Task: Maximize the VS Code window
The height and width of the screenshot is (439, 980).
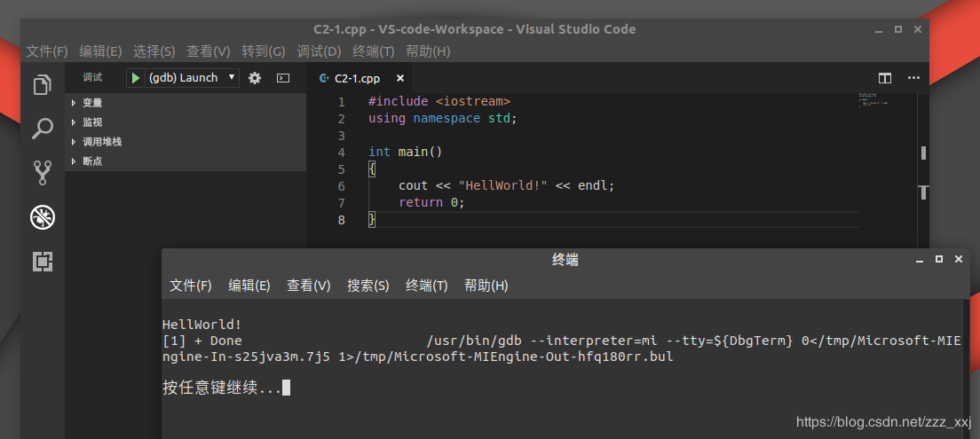Action: tap(898, 29)
